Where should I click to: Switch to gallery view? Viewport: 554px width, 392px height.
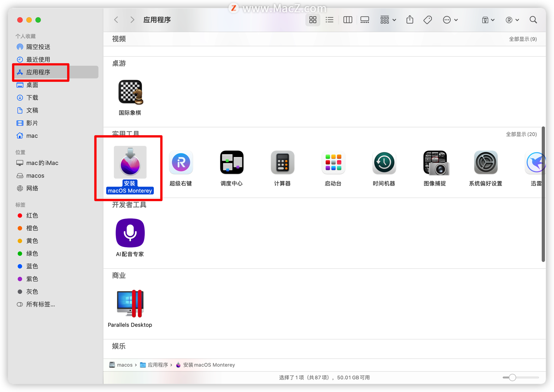[365, 20]
